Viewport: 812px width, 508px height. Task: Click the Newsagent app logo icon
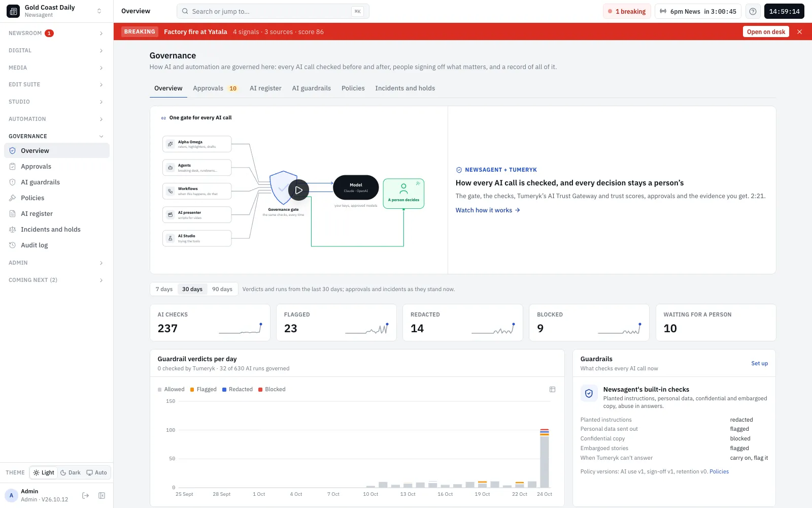13,11
